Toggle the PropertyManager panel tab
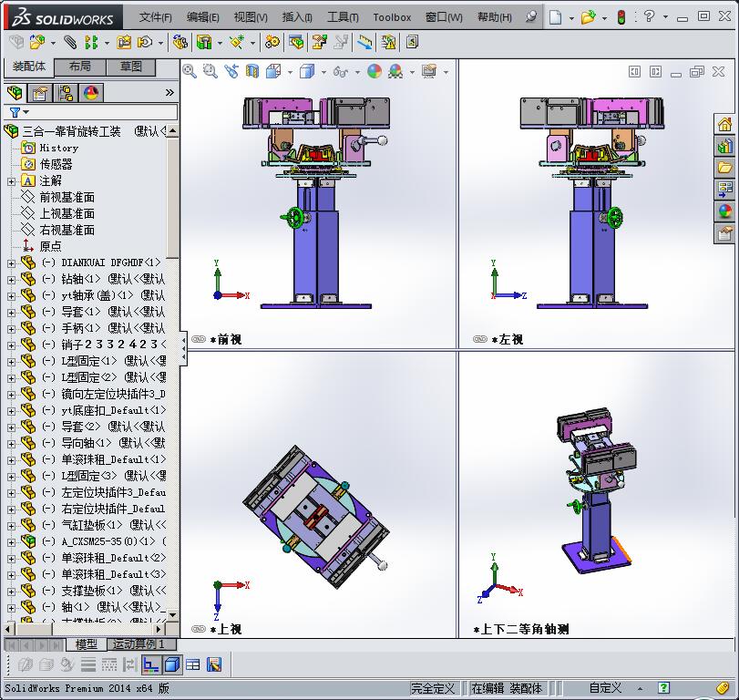This screenshot has height=700, width=739. (39, 92)
